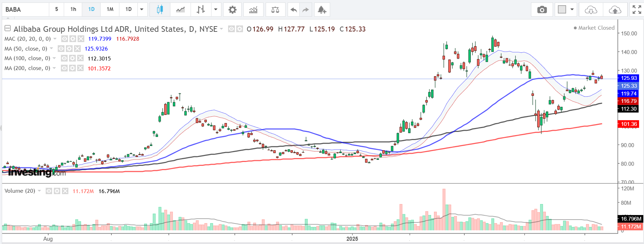644x244 pixels.
Task: Save chart layout to cloud
Action: pyautogui.click(x=615, y=10)
